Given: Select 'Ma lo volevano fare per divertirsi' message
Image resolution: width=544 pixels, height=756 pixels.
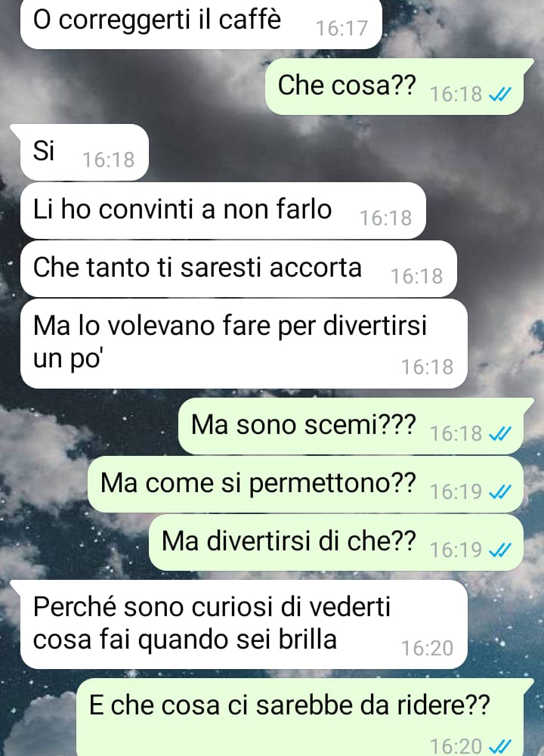Looking at the screenshot, I should 244,343.
